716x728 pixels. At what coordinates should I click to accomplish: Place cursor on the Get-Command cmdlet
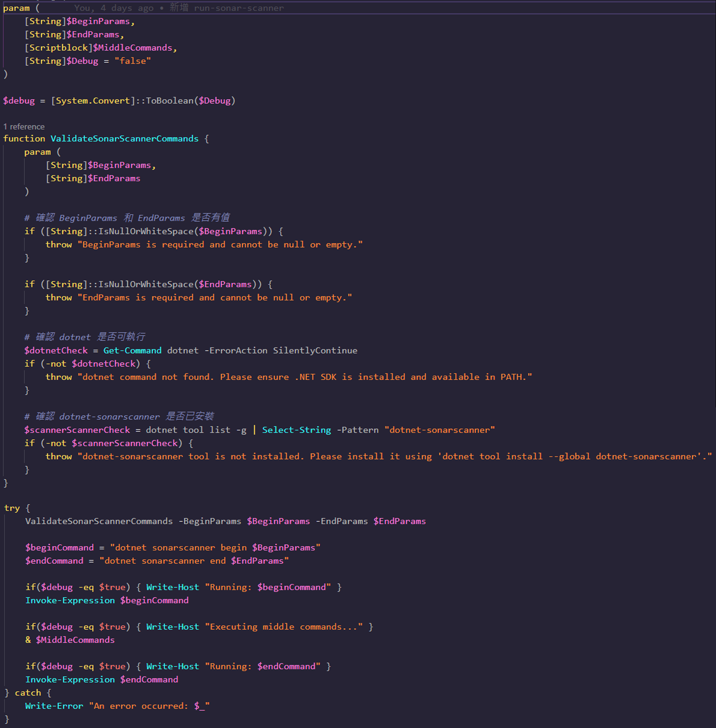(x=132, y=351)
